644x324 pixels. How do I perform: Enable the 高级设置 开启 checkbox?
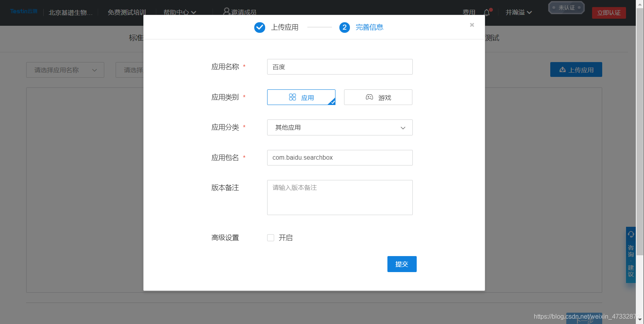(x=271, y=238)
